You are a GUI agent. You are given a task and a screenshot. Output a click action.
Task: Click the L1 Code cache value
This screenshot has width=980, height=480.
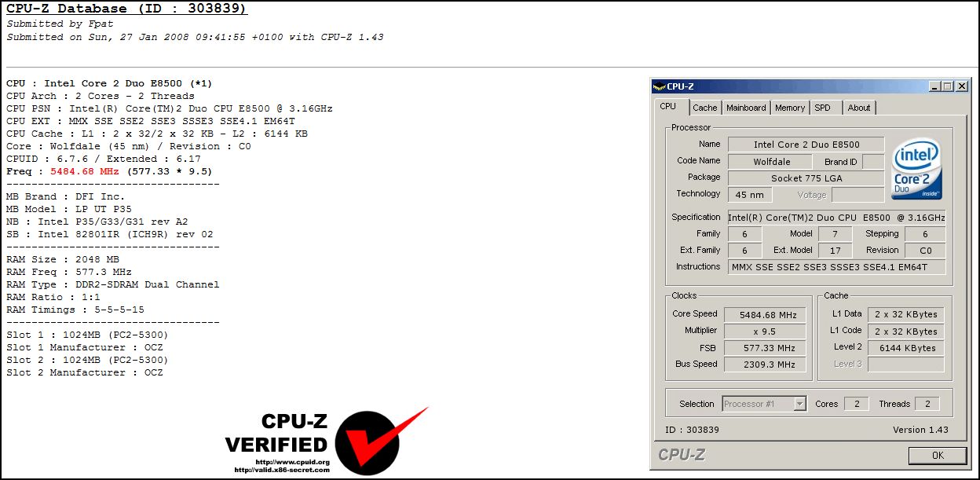coord(906,332)
